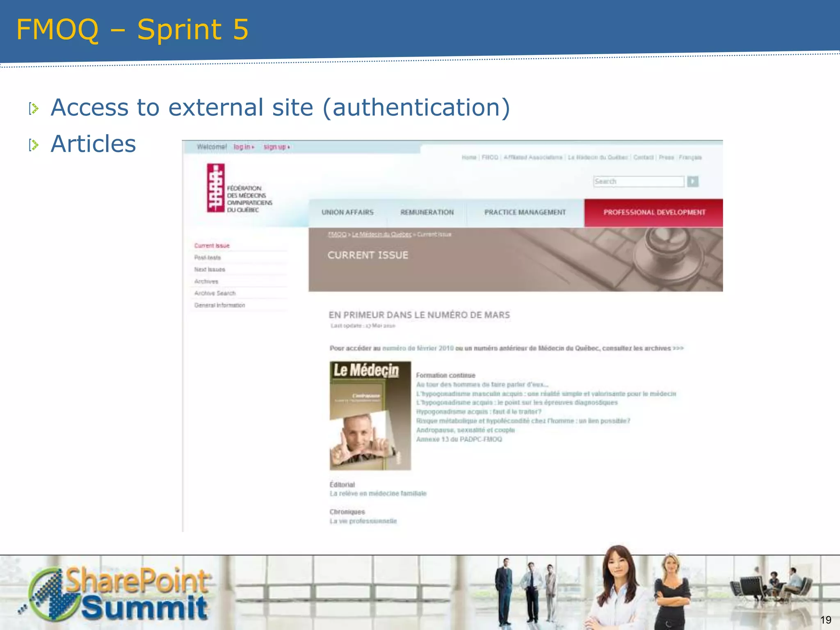Click the SharePoint Summit logo

tap(115, 594)
